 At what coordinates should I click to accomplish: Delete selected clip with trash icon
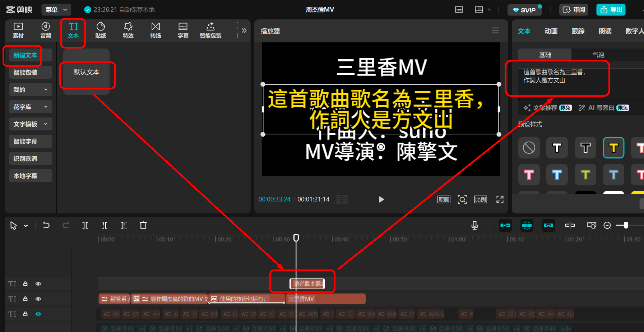point(143,225)
